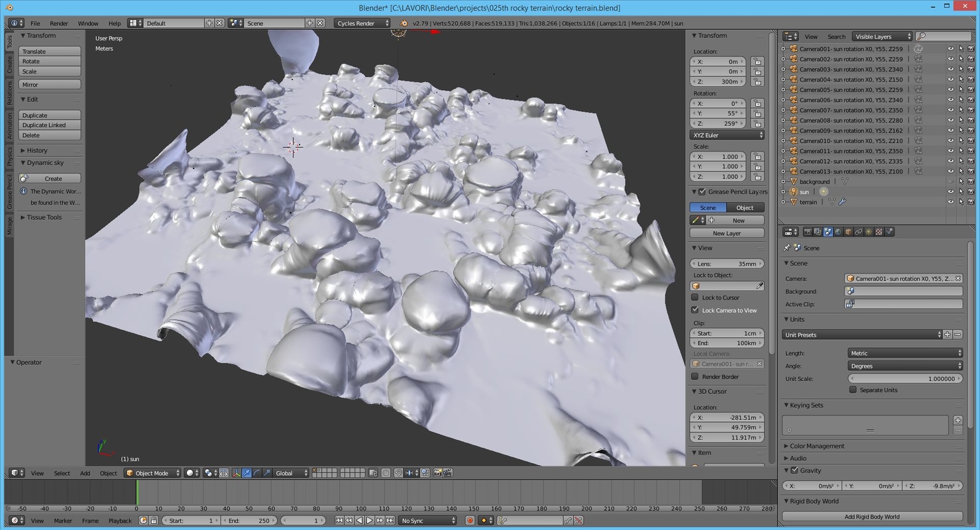980x530 pixels.
Task: Change the Length unit from Metric
Action: pyautogui.click(x=905, y=352)
